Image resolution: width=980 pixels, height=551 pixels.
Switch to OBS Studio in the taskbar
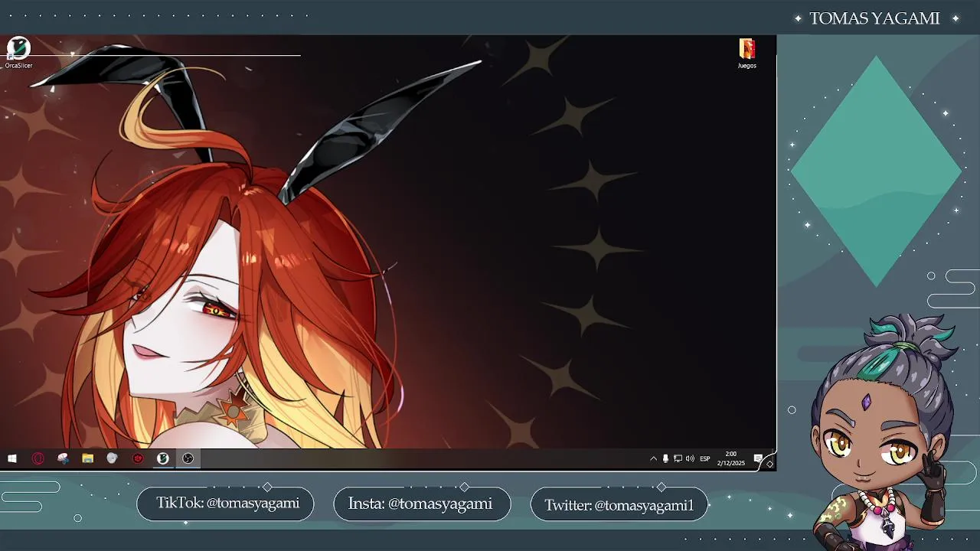click(x=188, y=458)
